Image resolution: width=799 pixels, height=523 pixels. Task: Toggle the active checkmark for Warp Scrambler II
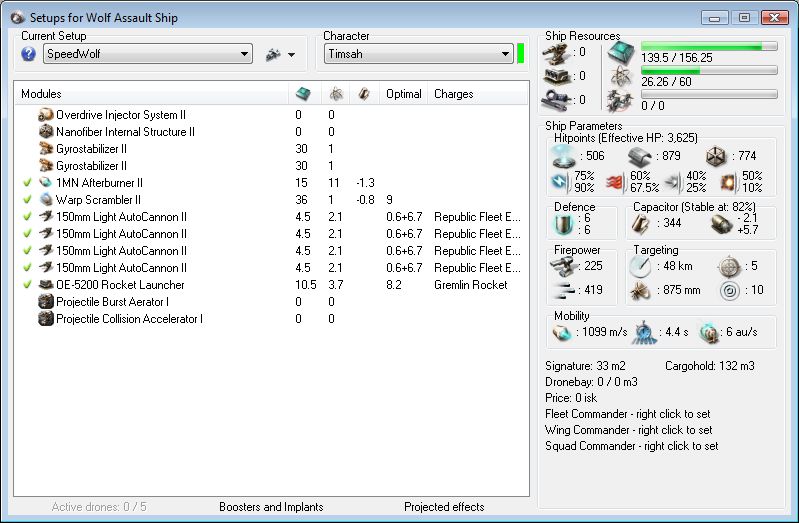(x=28, y=199)
